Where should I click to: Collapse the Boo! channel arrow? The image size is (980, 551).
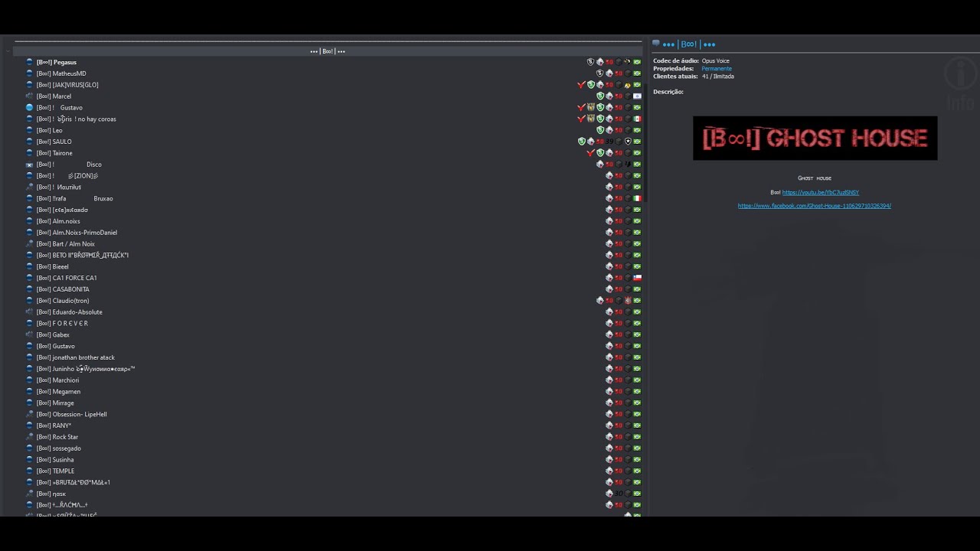8,51
